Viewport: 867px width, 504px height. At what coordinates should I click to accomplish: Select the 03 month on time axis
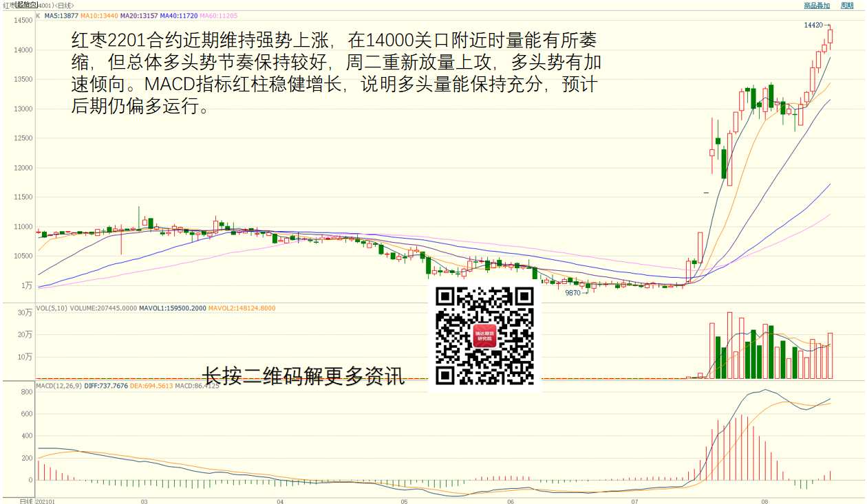[144, 501]
